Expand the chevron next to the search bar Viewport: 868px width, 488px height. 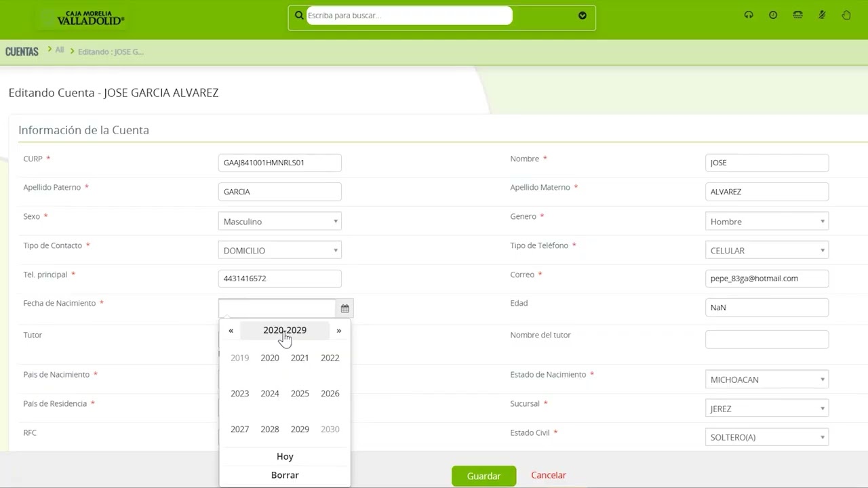click(x=583, y=15)
